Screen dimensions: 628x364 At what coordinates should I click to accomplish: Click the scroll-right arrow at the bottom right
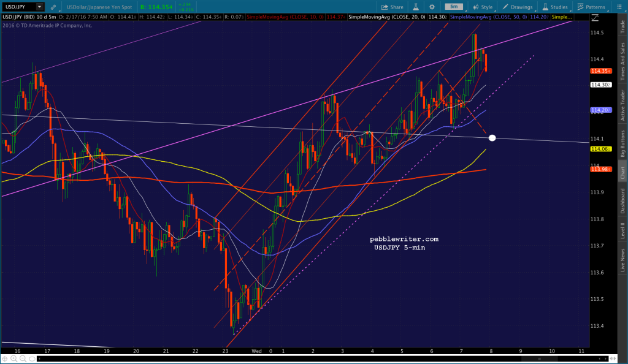[605, 359]
